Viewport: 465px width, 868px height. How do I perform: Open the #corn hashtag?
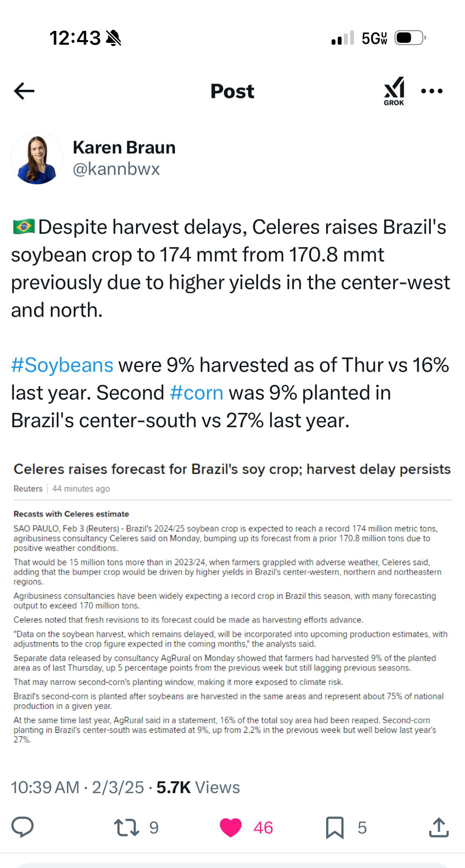pos(197,393)
